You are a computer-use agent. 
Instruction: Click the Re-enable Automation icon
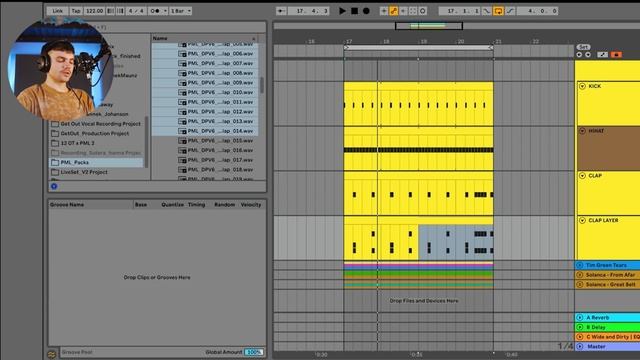point(403,11)
